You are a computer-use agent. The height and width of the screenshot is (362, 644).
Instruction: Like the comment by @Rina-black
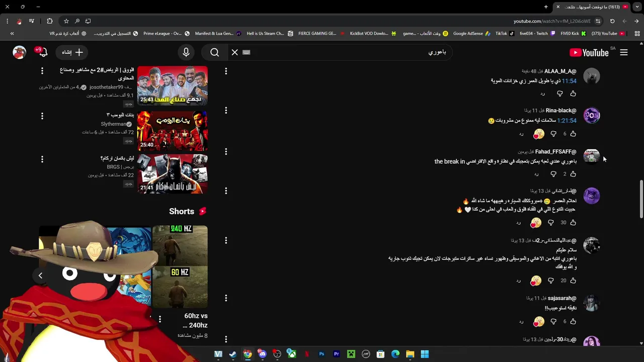coord(573,134)
